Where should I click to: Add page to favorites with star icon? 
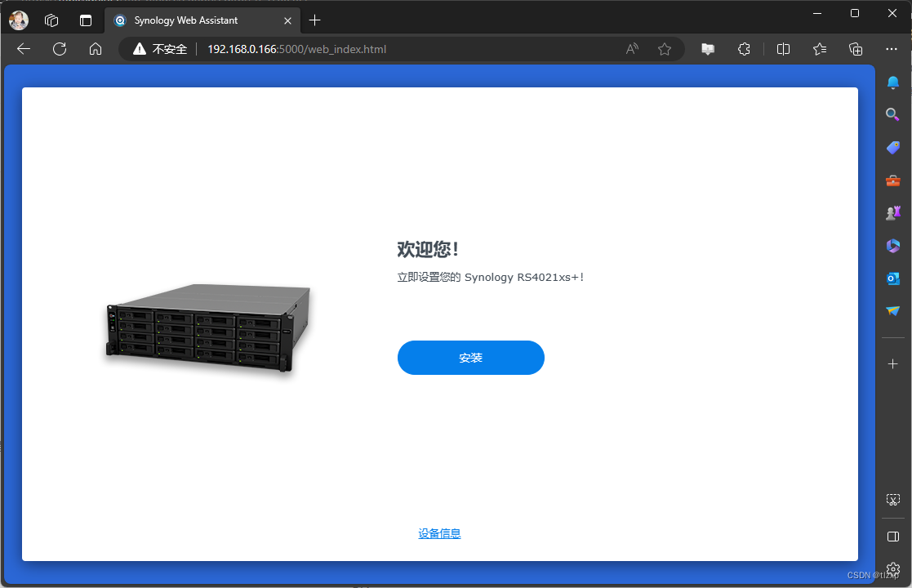point(665,49)
